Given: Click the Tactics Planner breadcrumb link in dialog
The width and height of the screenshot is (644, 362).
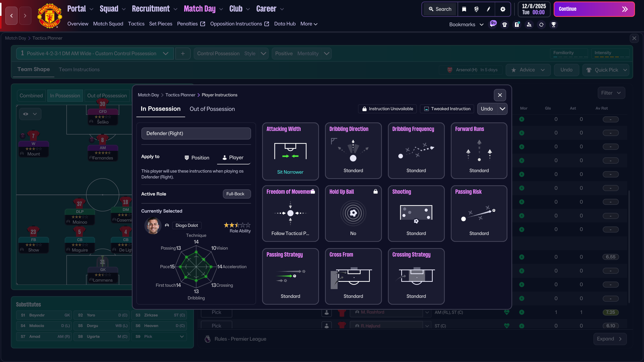Looking at the screenshot, I should [180, 95].
